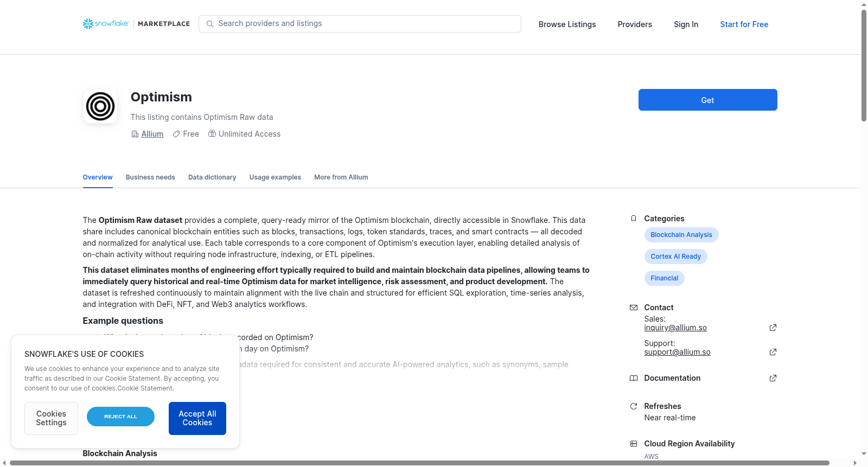The image size is (868, 467).
Task: Email support at support@allium.so
Action: coord(678,352)
